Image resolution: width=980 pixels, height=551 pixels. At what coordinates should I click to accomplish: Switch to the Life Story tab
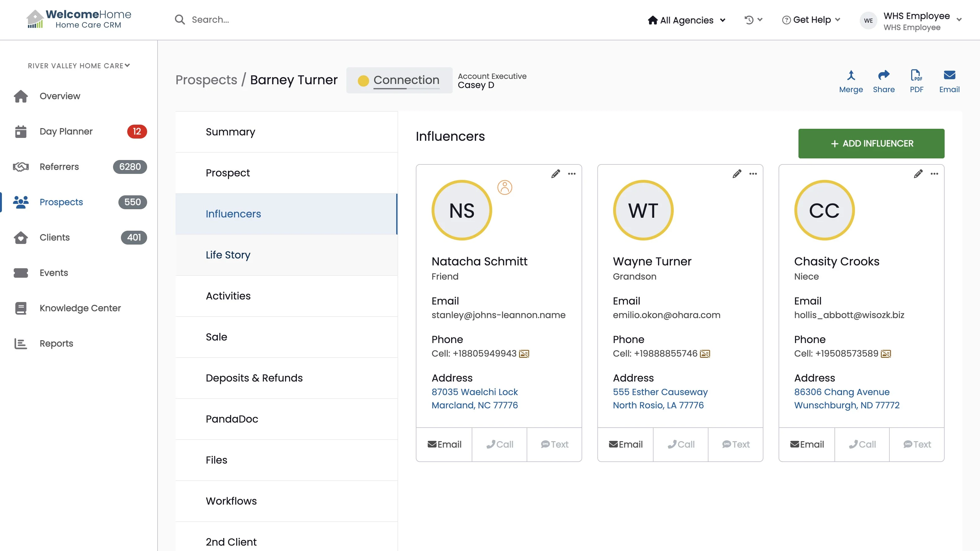228,255
